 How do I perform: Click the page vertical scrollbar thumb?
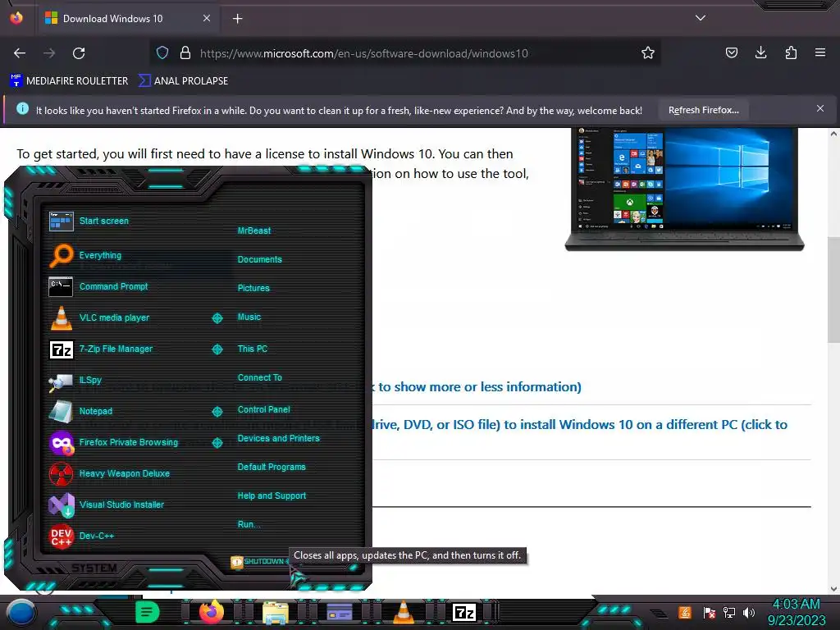click(833, 290)
